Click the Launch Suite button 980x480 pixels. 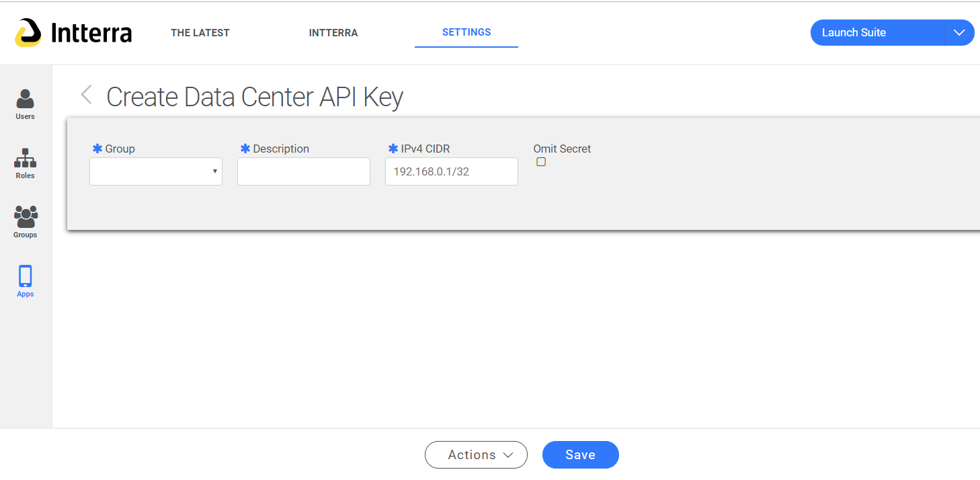coord(877,32)
